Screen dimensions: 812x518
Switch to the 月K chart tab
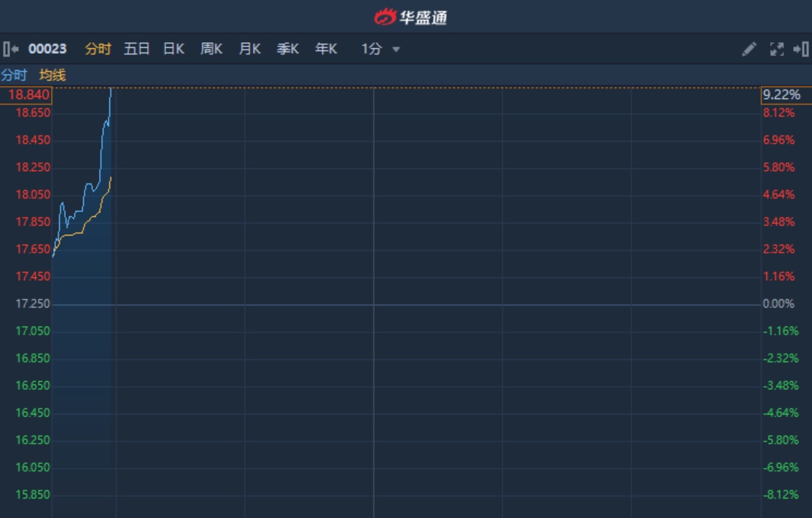250,49
